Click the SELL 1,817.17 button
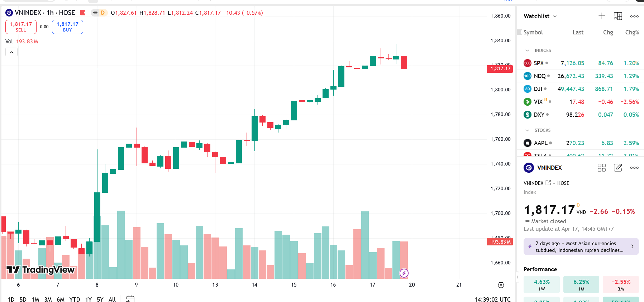The width and height of the screenshot is (644, 302). click(21, 27)
